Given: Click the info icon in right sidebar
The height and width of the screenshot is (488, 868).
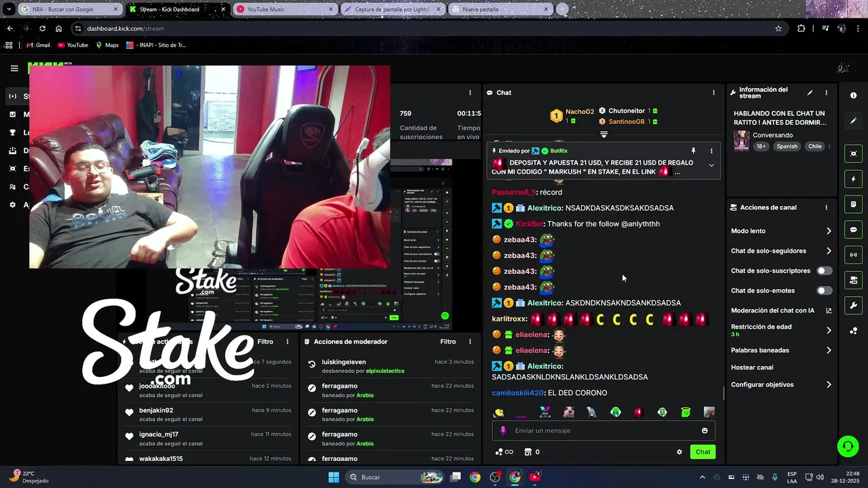Looking at the screenshot, I should coord(853,96).
